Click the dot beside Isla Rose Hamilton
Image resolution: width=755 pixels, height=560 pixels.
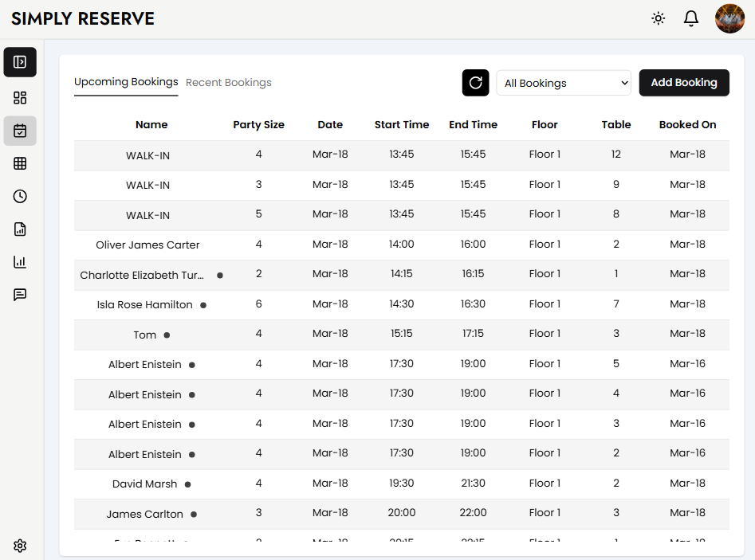coord(203,305)
